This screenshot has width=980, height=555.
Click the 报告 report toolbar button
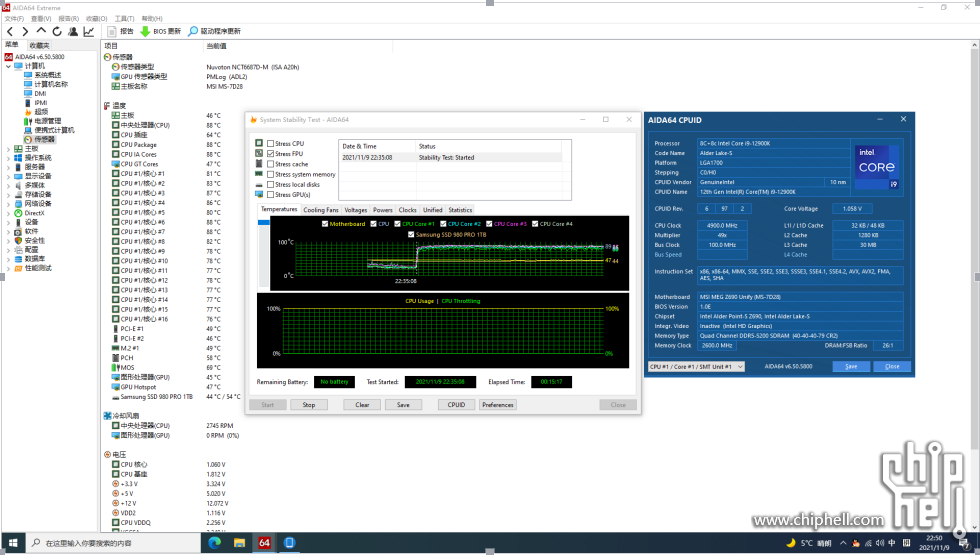[x=121, y=31]
